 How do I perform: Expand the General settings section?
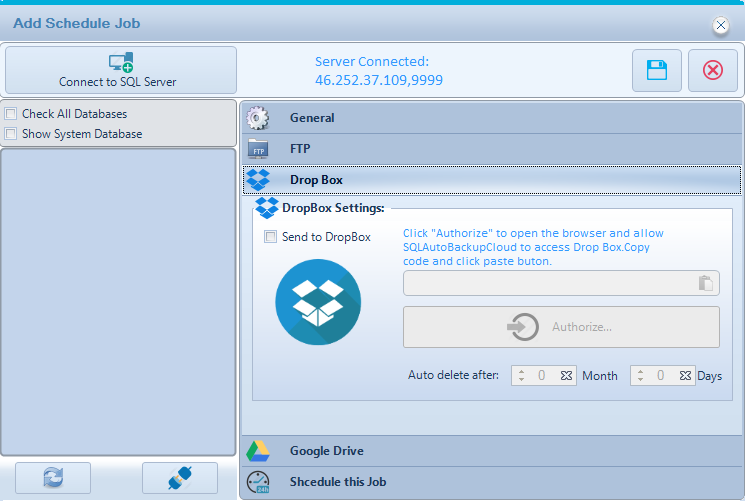point(491,118)
